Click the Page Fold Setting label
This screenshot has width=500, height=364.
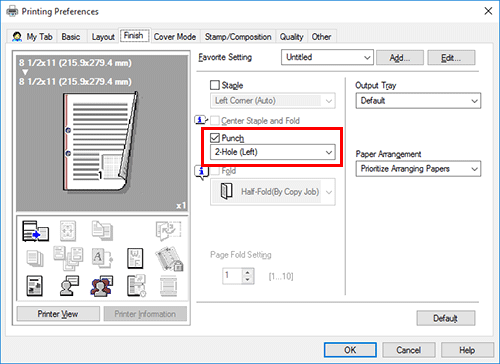[x=241, y=255]
